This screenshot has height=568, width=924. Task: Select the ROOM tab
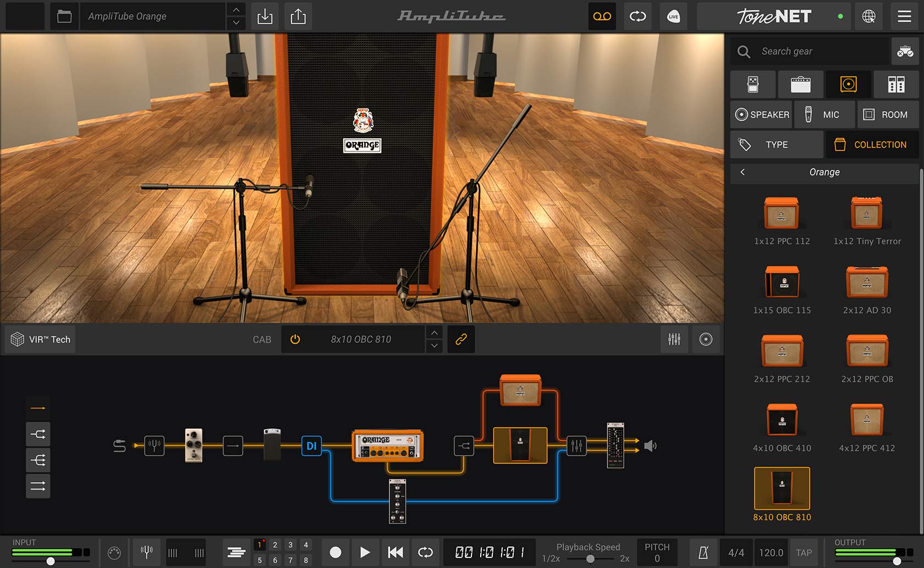coord(888,114)
